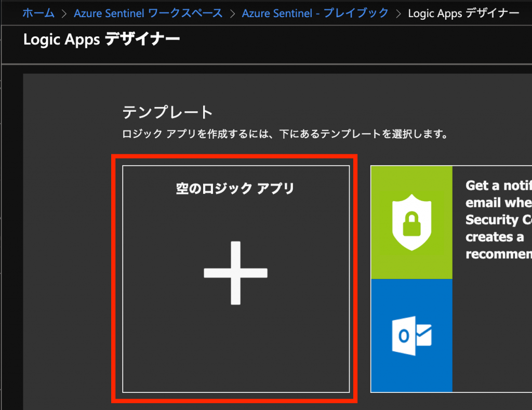Open the Azure Sentinel - プレイブック breadcrumb
Screen dimensions: 532x410
pyautogui.click(x=315, y=13)
